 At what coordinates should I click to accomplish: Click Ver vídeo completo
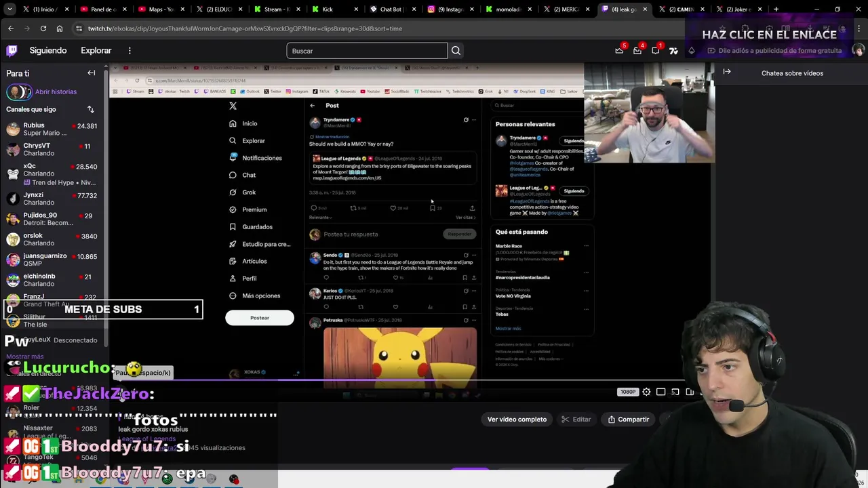point(517,420)
